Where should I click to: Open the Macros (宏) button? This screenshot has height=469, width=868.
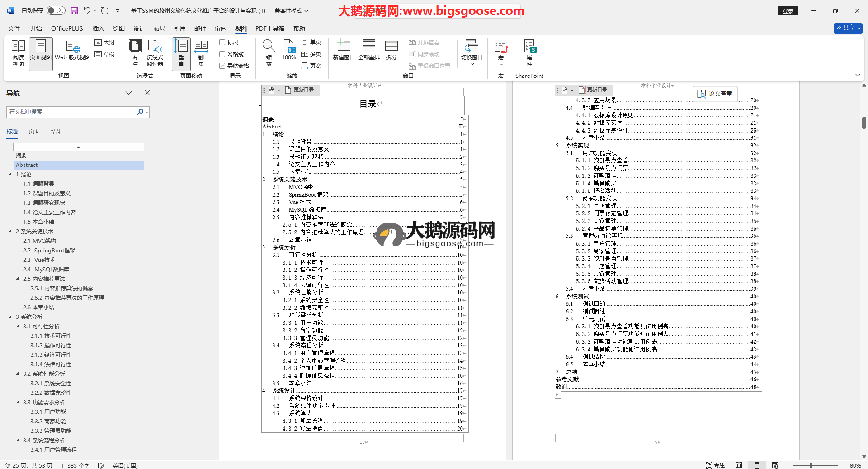[x=500, y=51]
